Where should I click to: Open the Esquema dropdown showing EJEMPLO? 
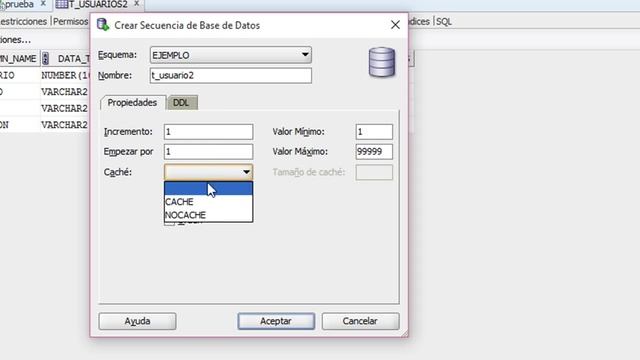coord(231,55)
